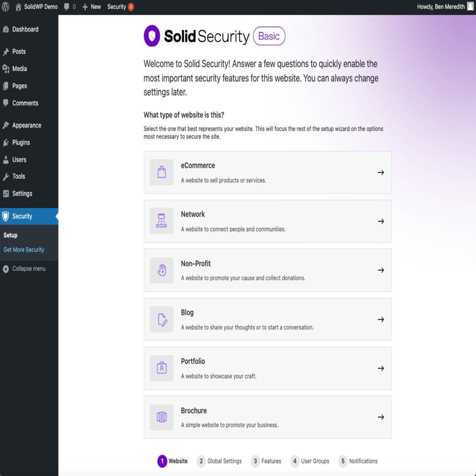Image resolution: width=476 pixels, height=476 pixels.
Task: Click the comments bubble icon in admin bar
Action: click(66, 7)
